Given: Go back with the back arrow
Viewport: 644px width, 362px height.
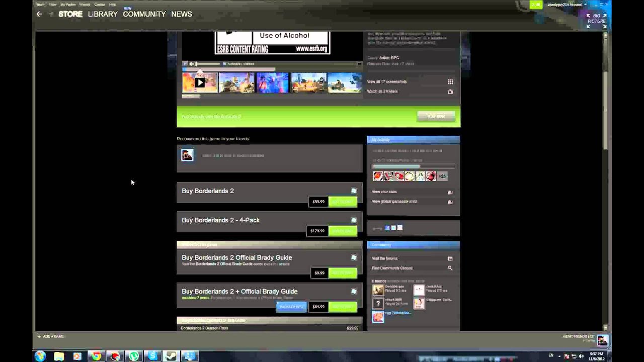Looking at the screenshot, I should [39, 14].
